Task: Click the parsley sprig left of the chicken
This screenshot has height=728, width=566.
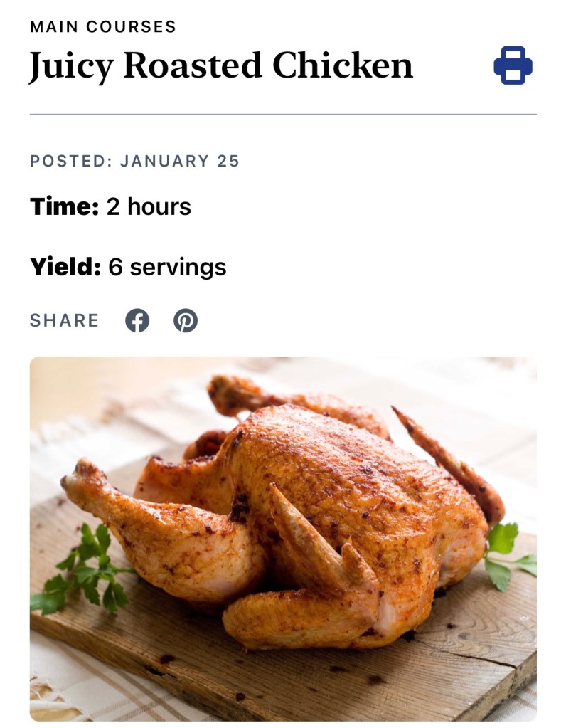Action: (x=85, y=569)
